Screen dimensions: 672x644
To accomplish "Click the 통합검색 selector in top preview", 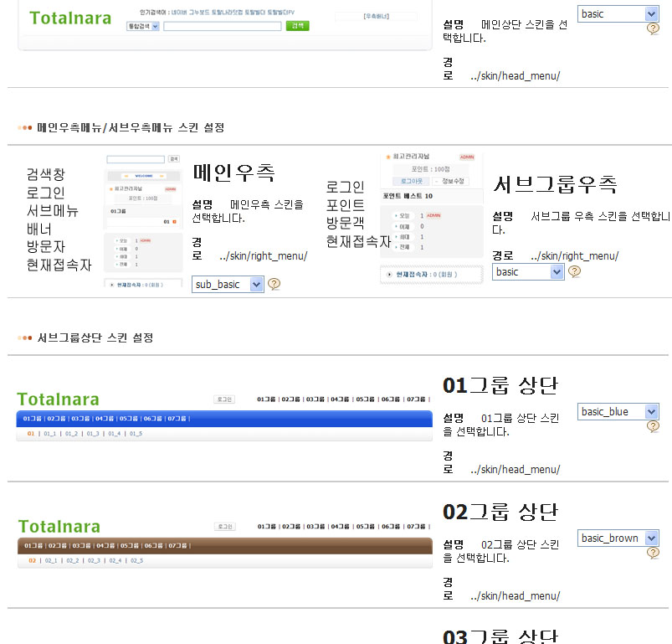I will [142, 27].
